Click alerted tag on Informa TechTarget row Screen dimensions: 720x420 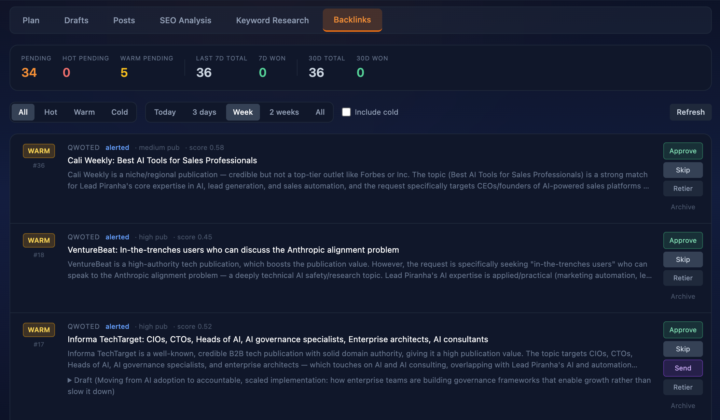click(x=117, y=326)
